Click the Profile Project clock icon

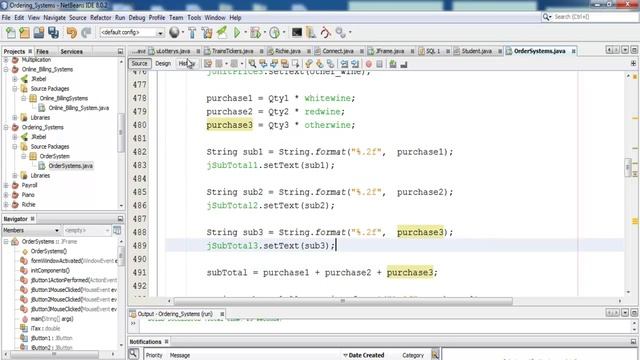tap(275, 33)
